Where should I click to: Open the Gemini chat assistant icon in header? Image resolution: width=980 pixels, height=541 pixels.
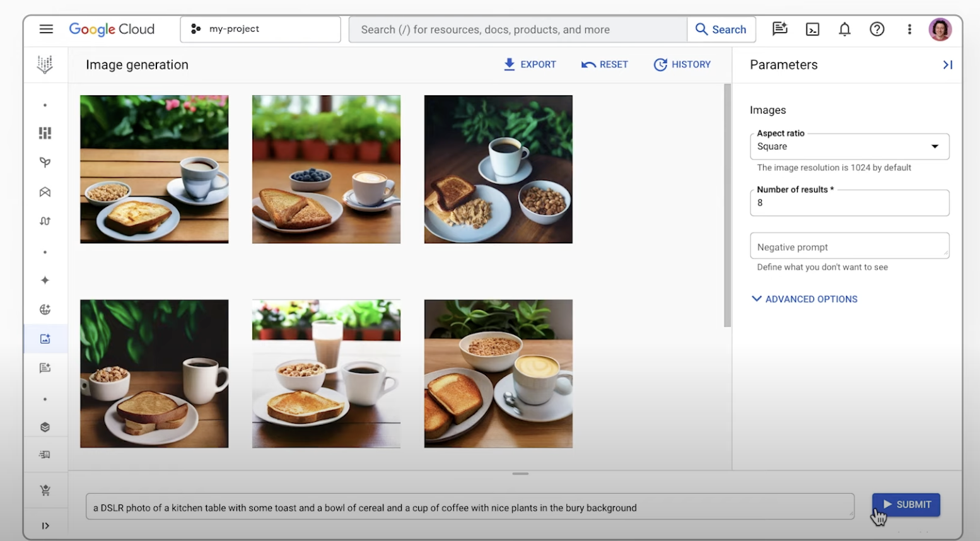[x=780, y=29]
